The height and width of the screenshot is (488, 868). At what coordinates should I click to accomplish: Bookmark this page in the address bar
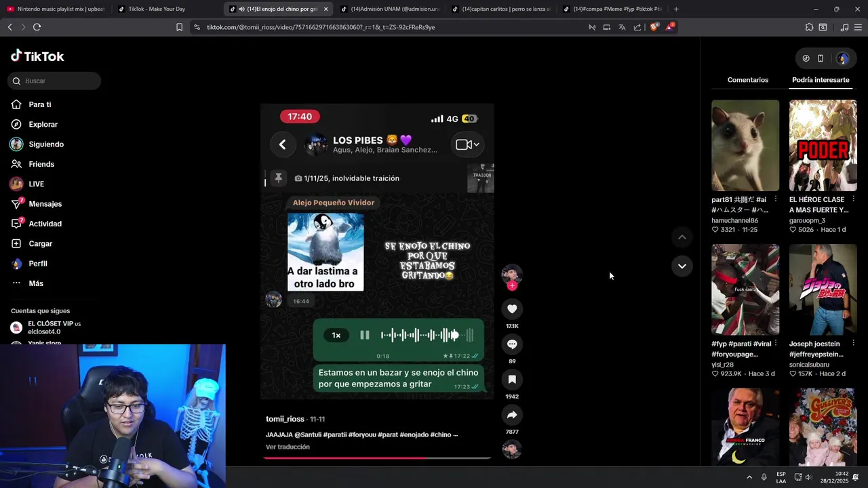(179, 27)
